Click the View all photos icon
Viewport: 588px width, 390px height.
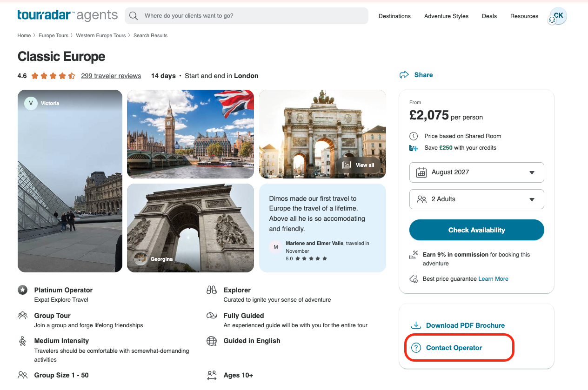(347, 165)
